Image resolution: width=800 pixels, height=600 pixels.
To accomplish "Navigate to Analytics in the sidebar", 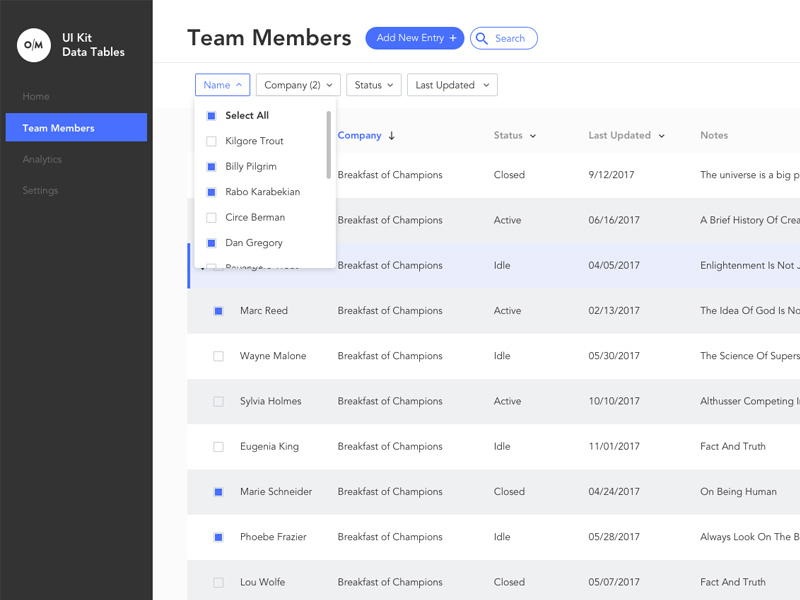I will click(42, 159).
